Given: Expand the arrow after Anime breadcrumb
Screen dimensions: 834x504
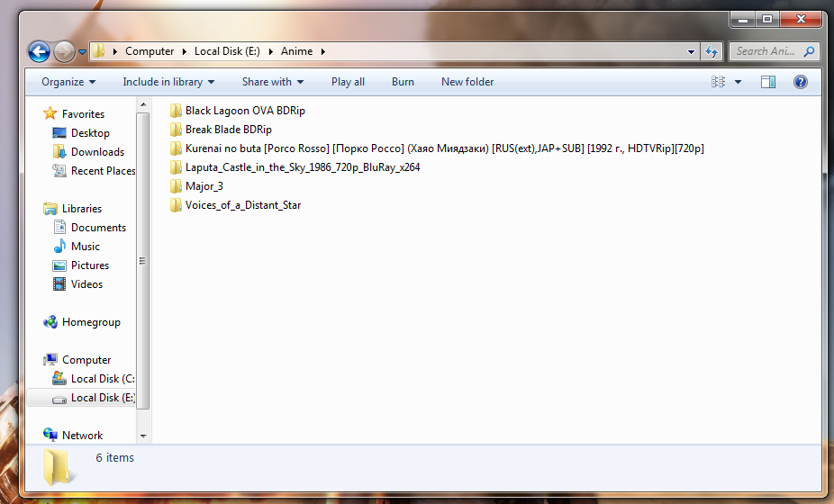Looking at the screenshot, I should point(322,51).
